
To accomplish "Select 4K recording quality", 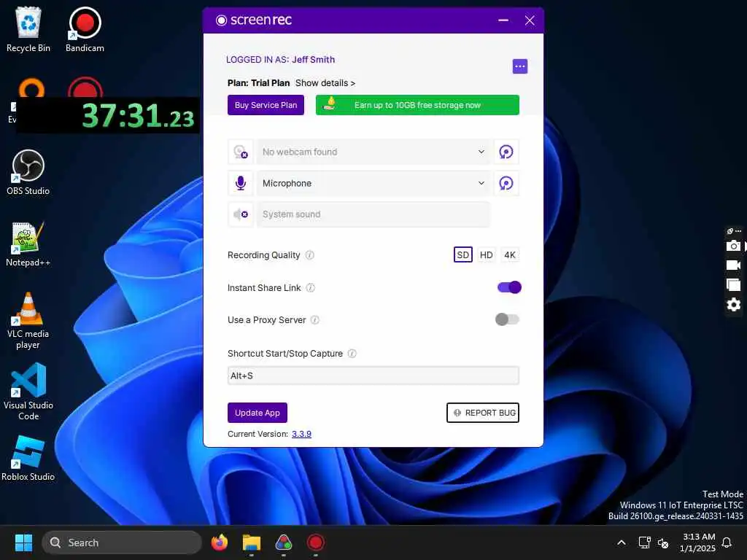I will [x=509, y=254].
